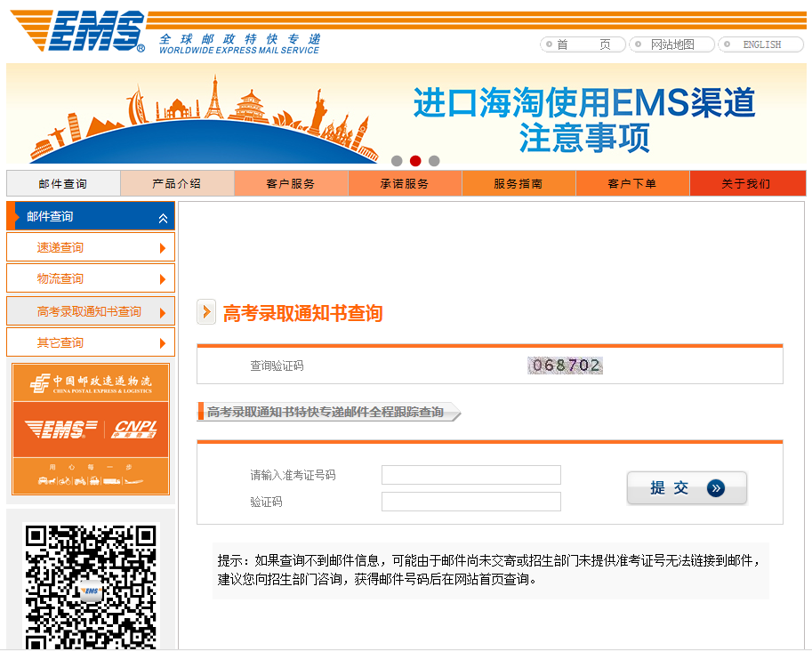Open the 产品介绍 navigation tab

click(x=177, y=184)
